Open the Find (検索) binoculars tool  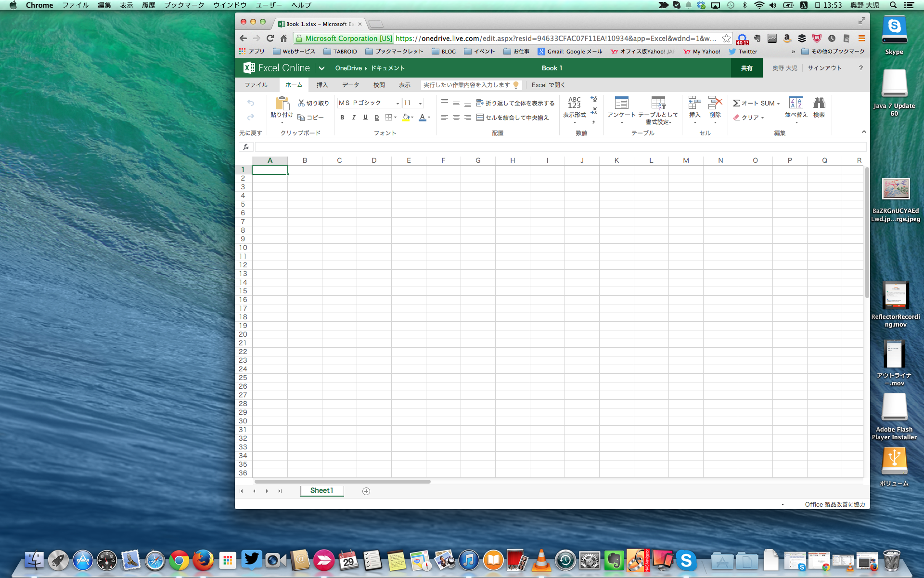point(819,107)
